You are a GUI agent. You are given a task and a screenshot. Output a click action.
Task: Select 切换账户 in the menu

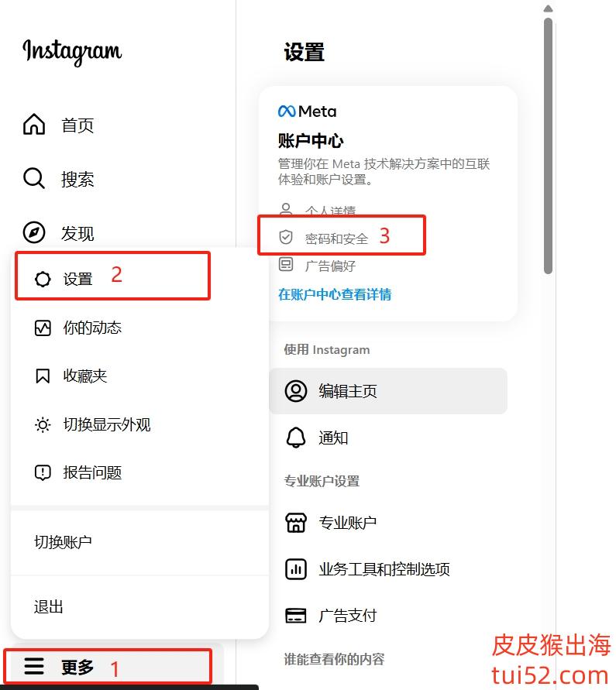(63, 542)
